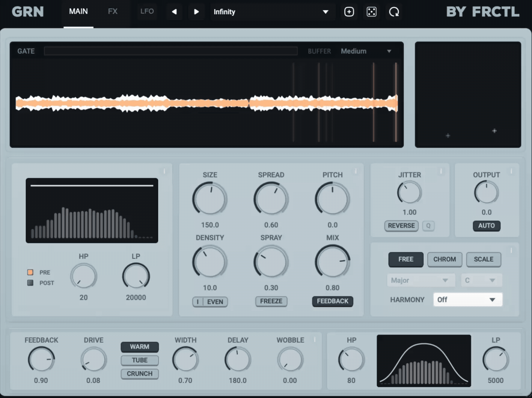Image resolution: width=532 pixels, height=398 pixels.
Task: Switch to the LFO tab
Action: [x=147, y=12]
